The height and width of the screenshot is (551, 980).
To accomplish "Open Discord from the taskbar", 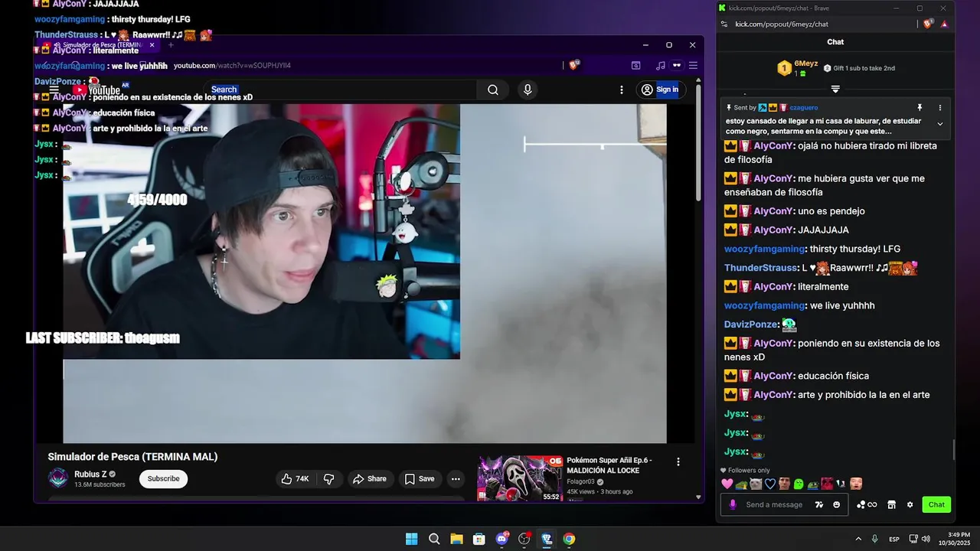I will pyautogui.click(x=502, y=539).
